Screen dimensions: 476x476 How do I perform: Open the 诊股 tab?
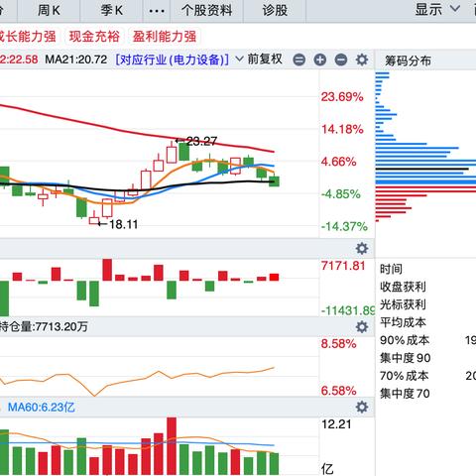(275, 10)
